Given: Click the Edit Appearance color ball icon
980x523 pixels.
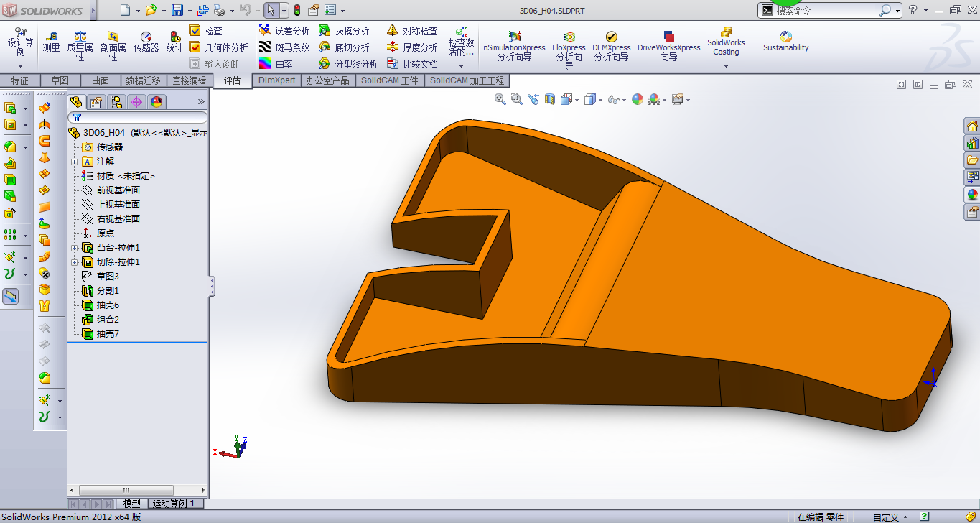Looking at the screenshot, I should click(638, 100).
